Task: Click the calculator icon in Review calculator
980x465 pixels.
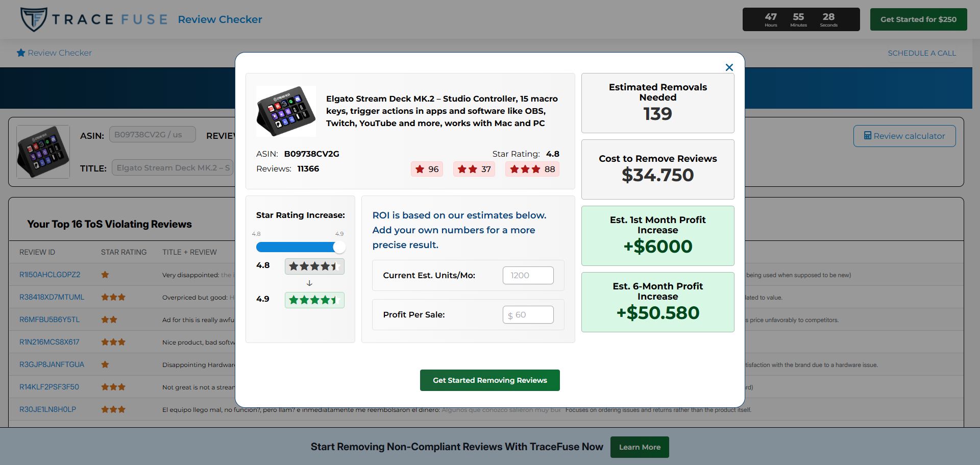Action: [867, 136]
